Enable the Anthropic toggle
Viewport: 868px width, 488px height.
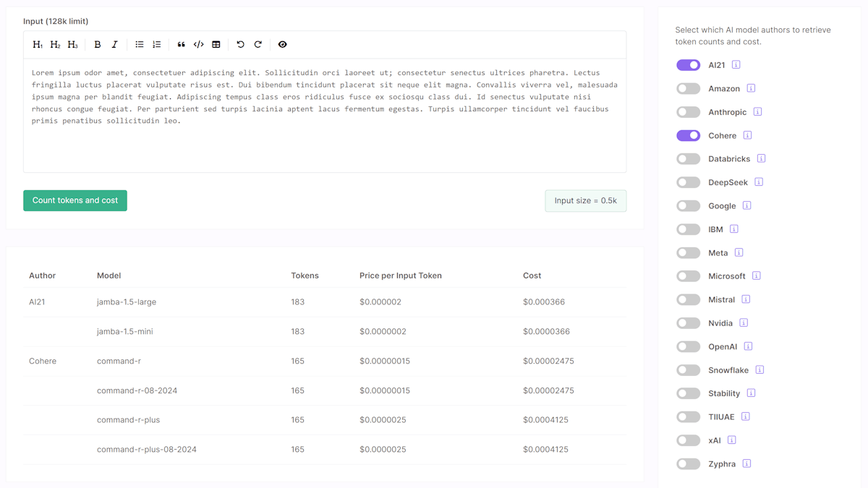point(688,112)
